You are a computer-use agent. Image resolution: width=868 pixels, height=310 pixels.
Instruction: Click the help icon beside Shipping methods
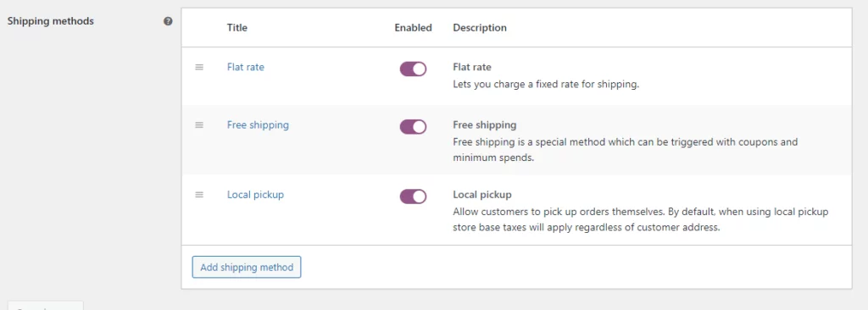point(168,21)
